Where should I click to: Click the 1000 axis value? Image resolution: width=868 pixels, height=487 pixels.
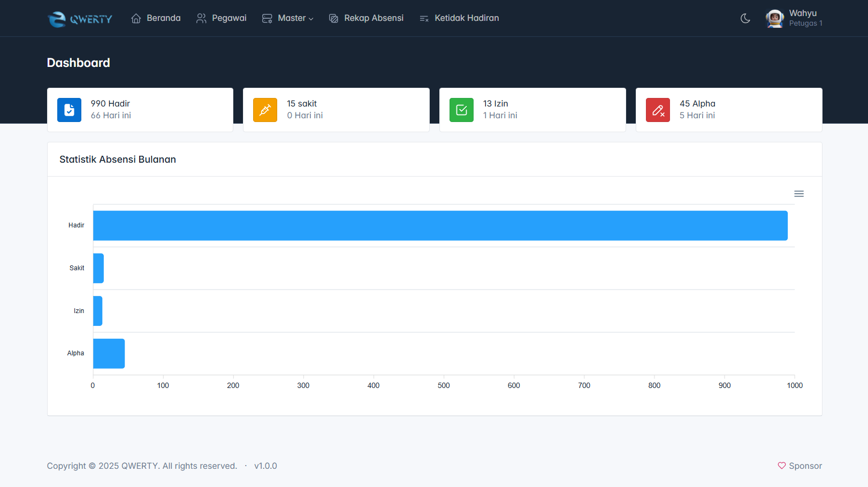point(795,385)
